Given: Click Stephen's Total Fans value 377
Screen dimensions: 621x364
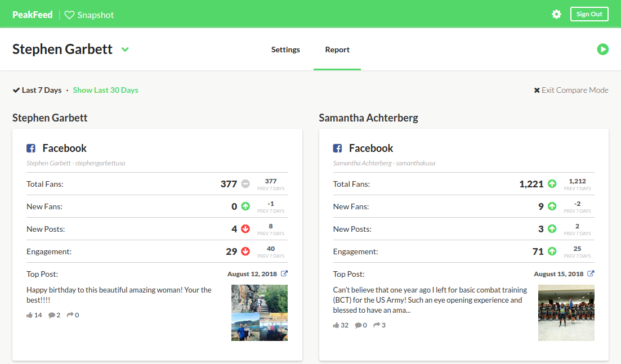Looking at the screenshot, I should coord(229,184).
